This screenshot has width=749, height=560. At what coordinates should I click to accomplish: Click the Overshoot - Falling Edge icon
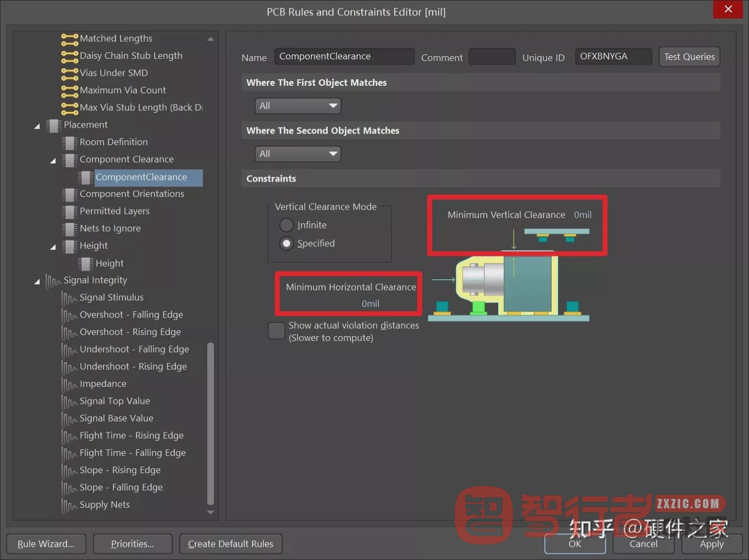tap(69, 315)
